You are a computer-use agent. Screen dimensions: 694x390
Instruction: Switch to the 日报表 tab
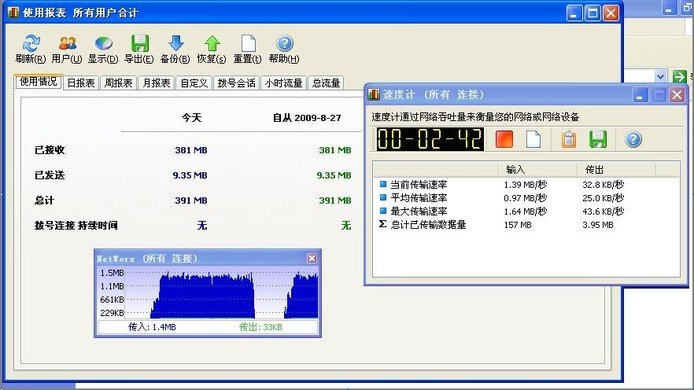(x=81, y=83)
